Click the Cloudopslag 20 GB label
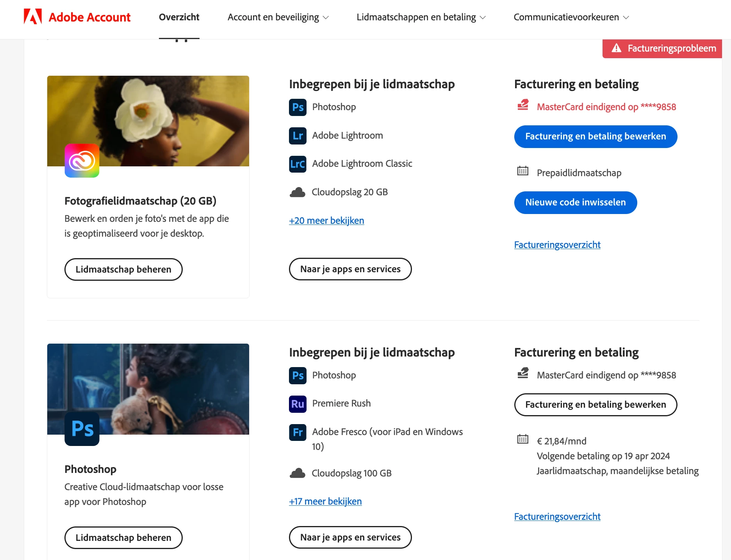This screenshot has width=731, height=560. click(x=349, y=192)
